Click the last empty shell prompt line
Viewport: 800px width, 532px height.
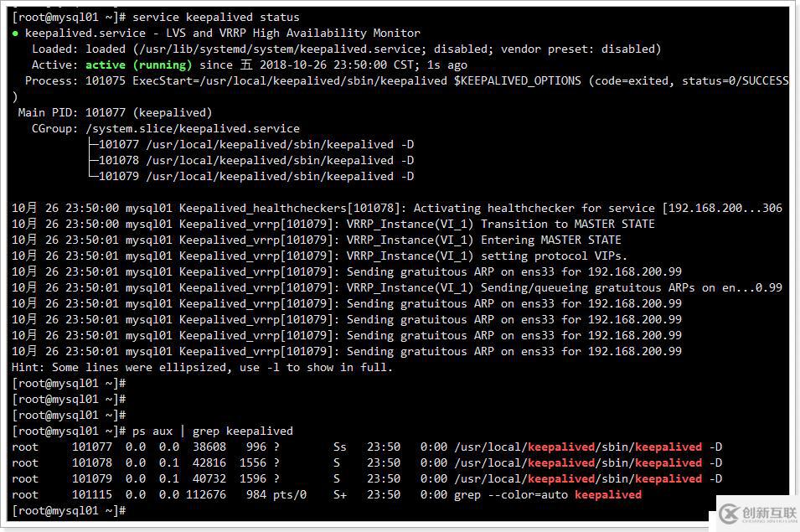pyautogui.click(x=69, y=511)
